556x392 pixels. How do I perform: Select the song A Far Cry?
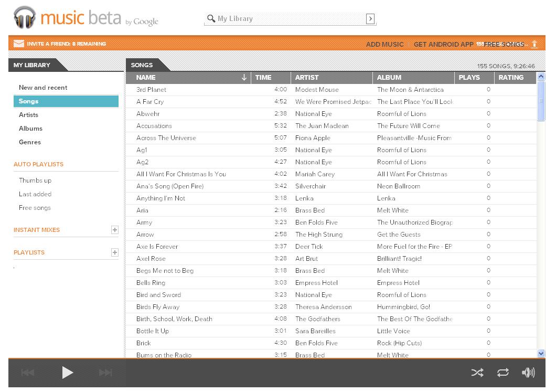(x=150, y=102)
